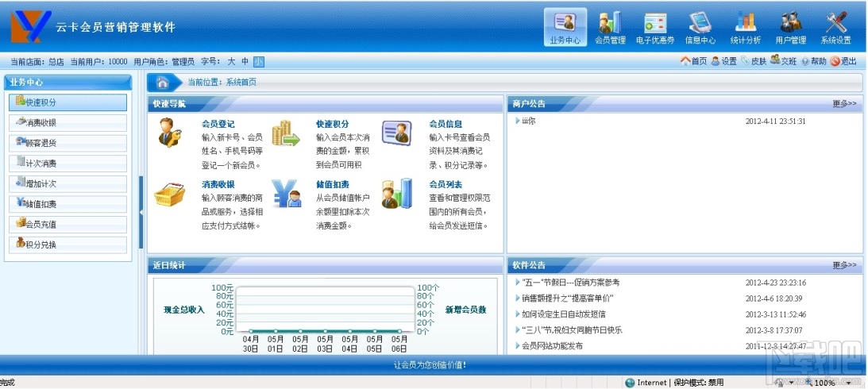Select 计次消费 in the sidebar
868x389 pixels.
(x=68, y=164)
